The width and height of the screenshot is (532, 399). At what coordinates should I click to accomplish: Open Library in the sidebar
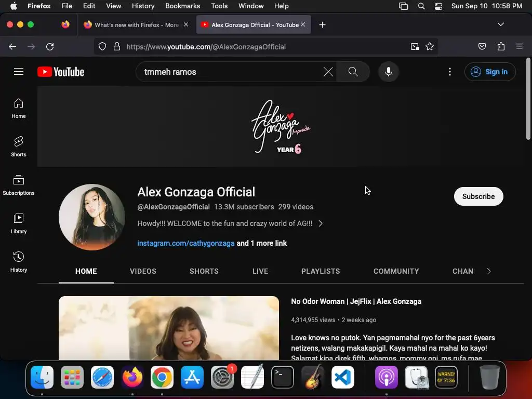(x=19, y=223)
